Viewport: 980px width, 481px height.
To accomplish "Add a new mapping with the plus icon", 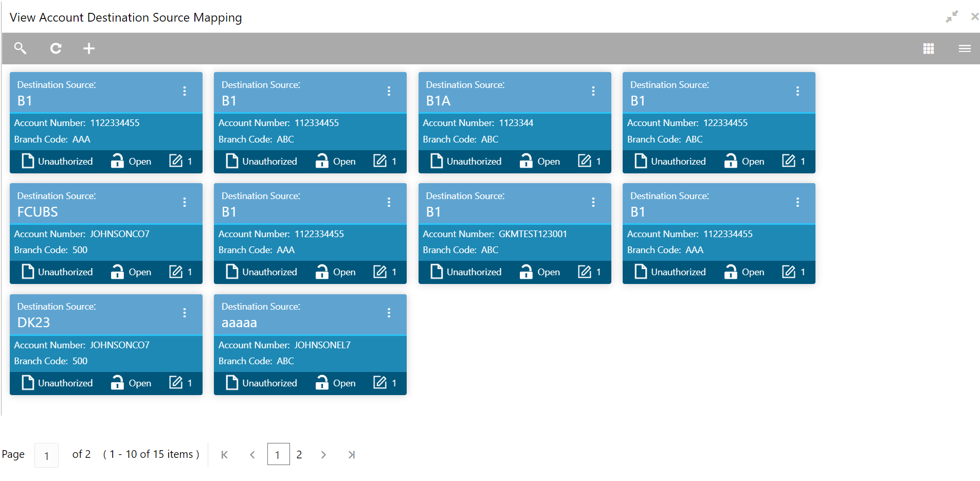I will [x=89, y=48].
